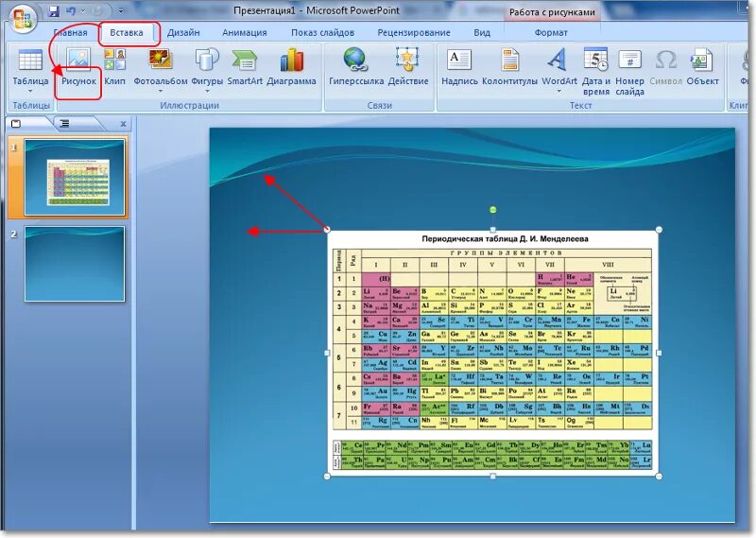Insert a picture with the Рисунок button
The image size is (756, 538).
click(x=78, y=67)
